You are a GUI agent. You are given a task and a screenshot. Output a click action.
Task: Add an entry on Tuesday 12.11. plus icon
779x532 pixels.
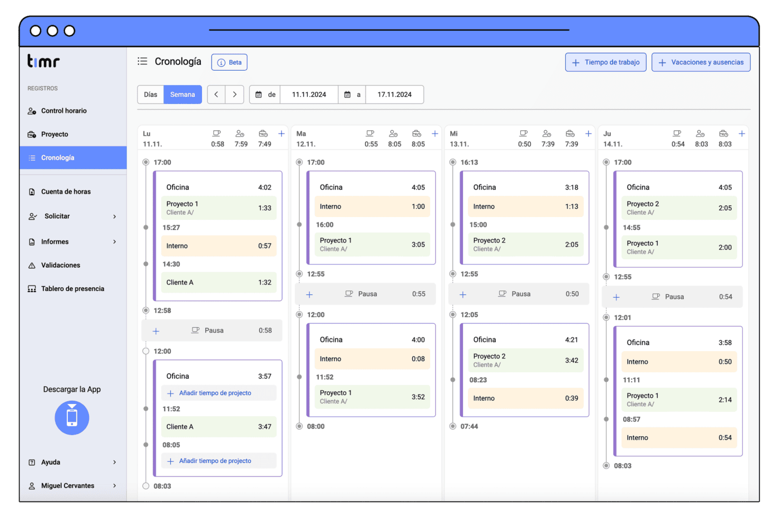click(x=435, y=134)
